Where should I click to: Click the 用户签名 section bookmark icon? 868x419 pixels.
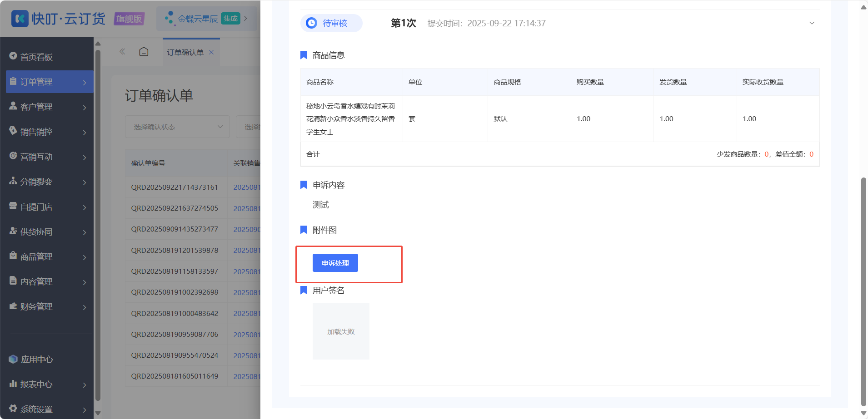pyautogui.click(x=304, y=290)
